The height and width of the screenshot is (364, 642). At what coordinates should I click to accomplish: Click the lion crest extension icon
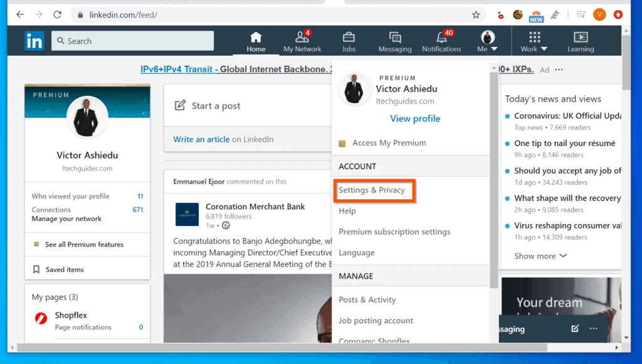tap(518, 15)
